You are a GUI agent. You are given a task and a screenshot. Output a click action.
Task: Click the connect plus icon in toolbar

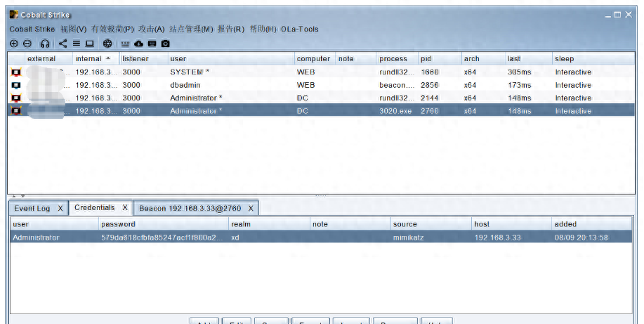(14, 43)
